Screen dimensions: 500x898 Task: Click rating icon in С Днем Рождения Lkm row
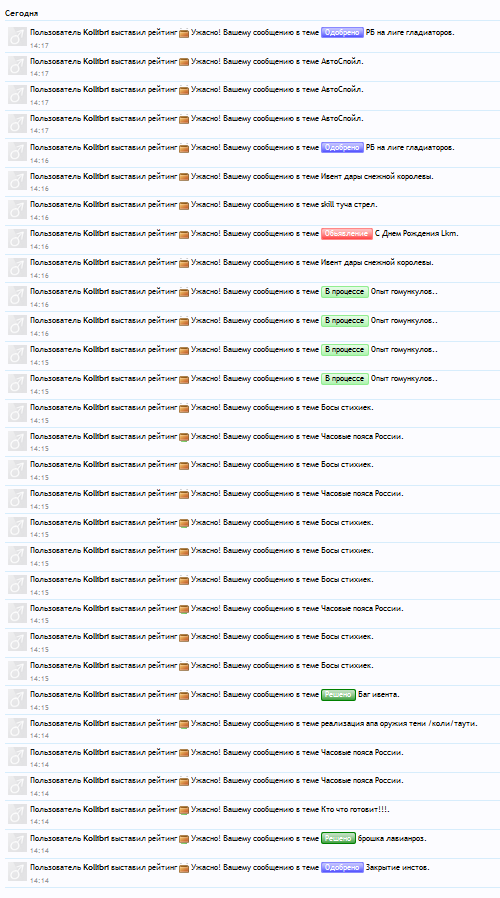tap(184, 234)
